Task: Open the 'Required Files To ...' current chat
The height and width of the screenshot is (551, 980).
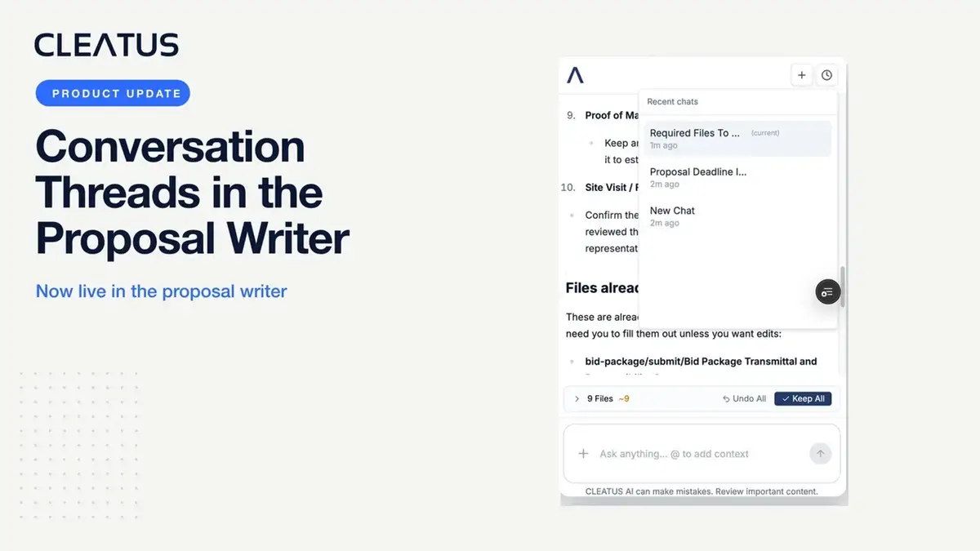Action: coord(737,138)
